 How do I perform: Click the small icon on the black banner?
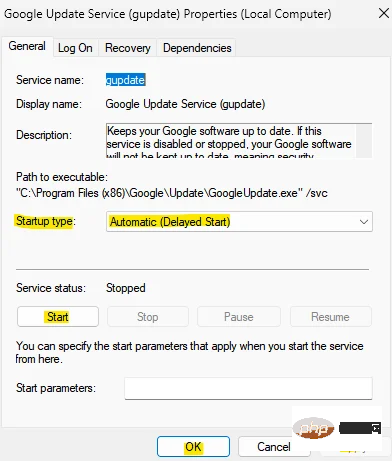(376, 428)
